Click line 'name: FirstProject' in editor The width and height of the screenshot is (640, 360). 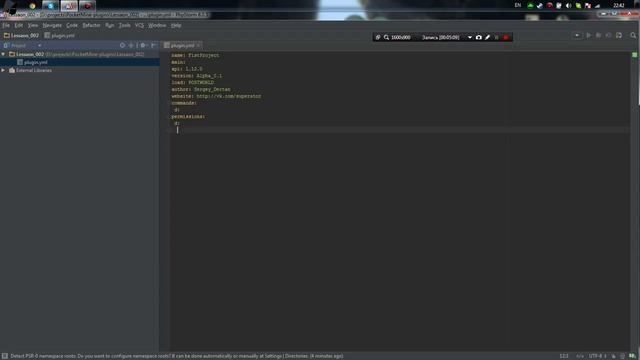[195, 55]
